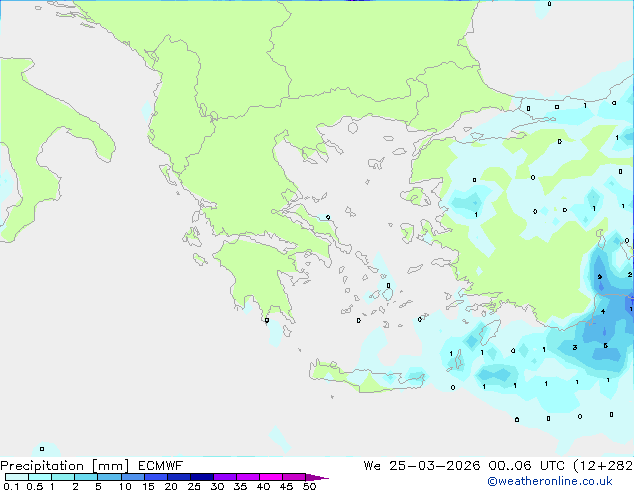
Task: Click the legend swatch between 0.1 and 0.5
Action: (17, 477)
